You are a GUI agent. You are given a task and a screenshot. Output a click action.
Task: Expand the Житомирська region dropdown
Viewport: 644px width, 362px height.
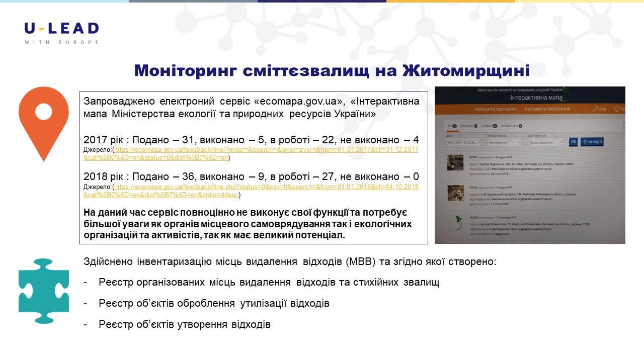504,142
